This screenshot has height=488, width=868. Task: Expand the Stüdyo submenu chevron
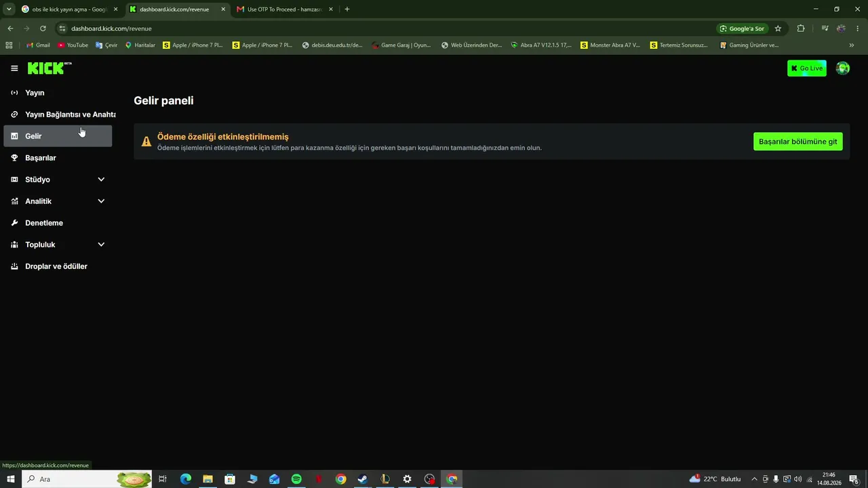[101, 180]
